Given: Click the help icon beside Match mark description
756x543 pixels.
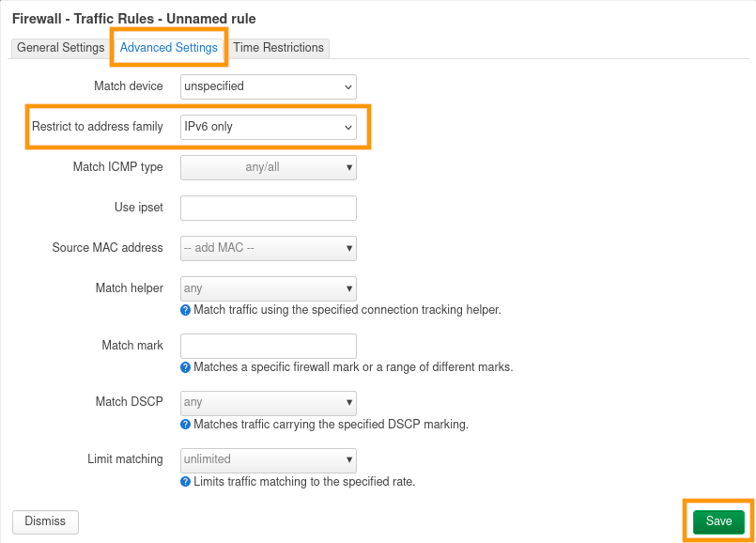Looking at the screenshot, I should pos(186,367).
